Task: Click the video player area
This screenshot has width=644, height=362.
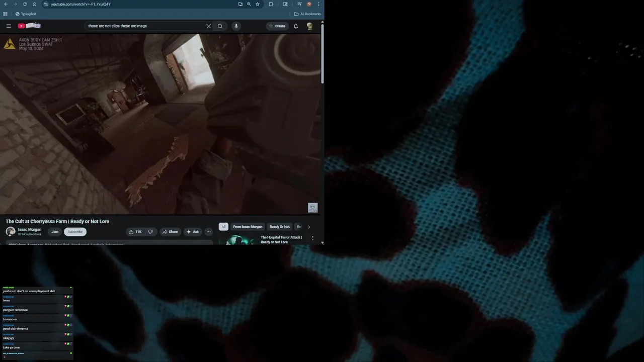Action: (160, 124)
